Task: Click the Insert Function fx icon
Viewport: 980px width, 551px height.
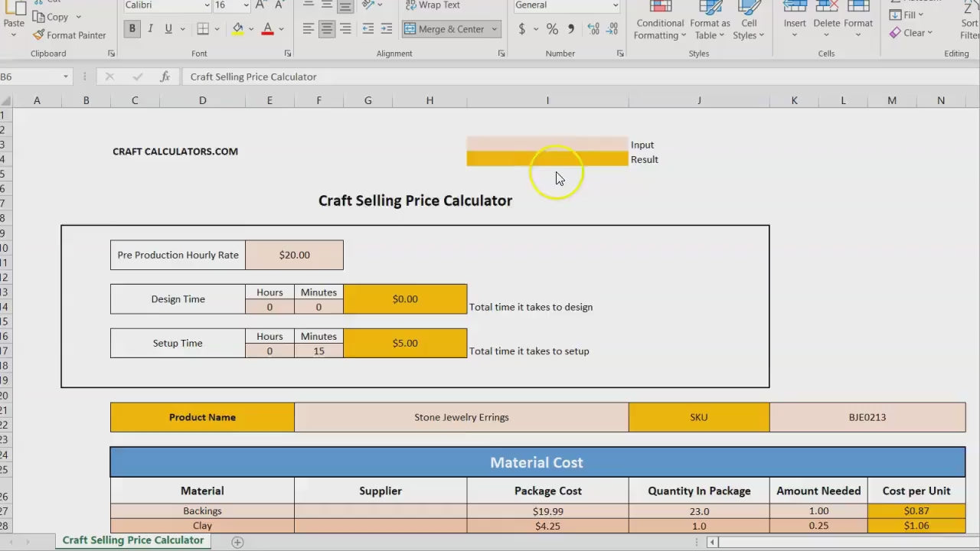Action: (165, 77)
